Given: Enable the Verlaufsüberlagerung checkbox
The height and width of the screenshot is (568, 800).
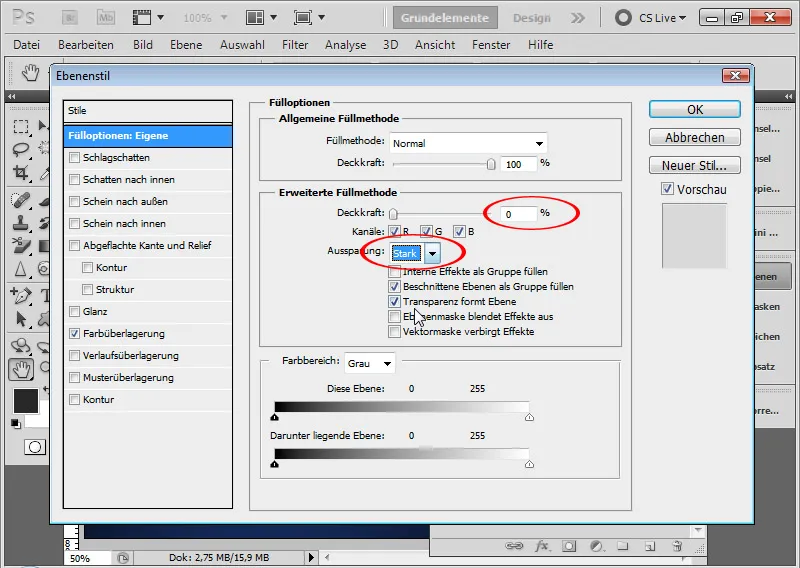Looking at the screenshot, I should tap(74, 356).
